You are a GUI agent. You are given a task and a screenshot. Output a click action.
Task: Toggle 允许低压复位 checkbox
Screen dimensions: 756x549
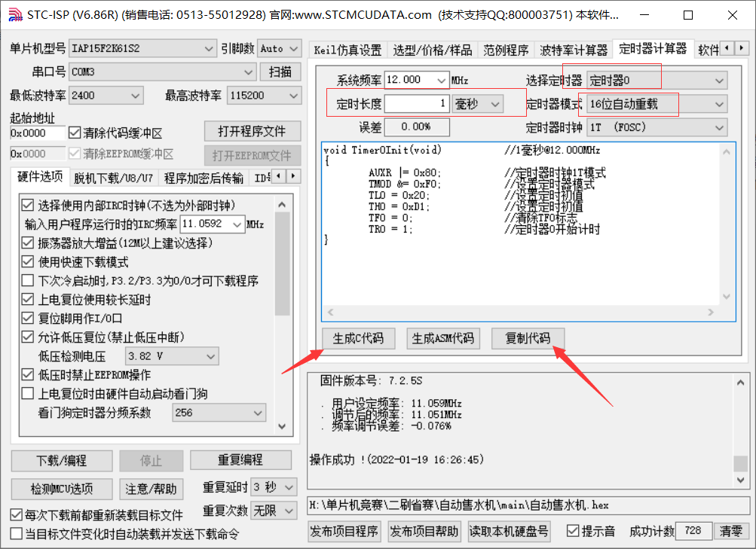(27, 337)
